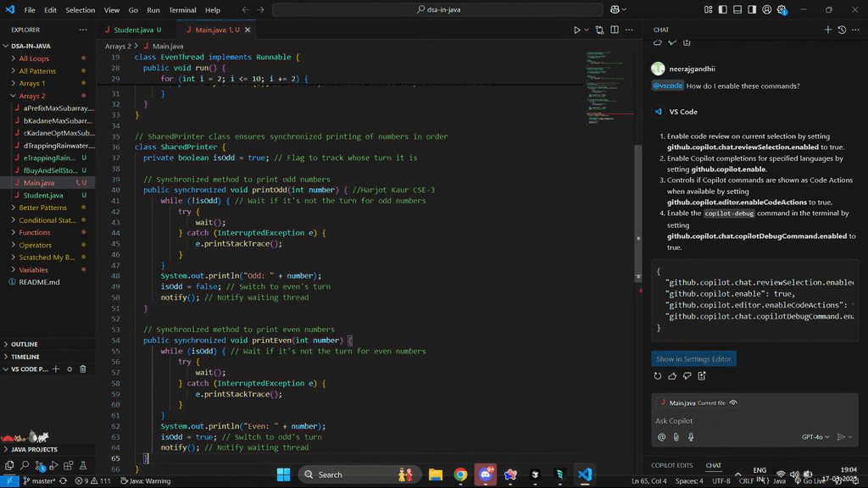This screenshot has width=868, height=488.
Task: Click Show in Settings Editor button
Action: pos(693,358)
